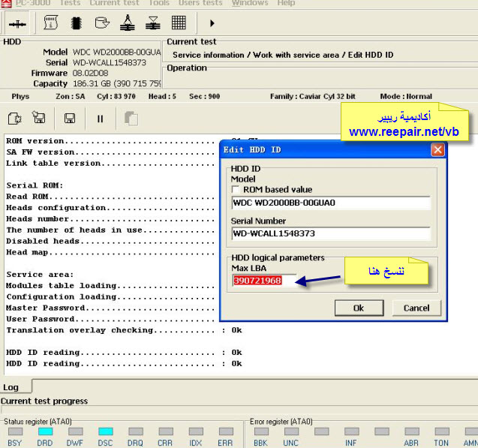Screen dimensions: 478x448
Task: Click the Max LBA input field
Action: click(263, 281)
